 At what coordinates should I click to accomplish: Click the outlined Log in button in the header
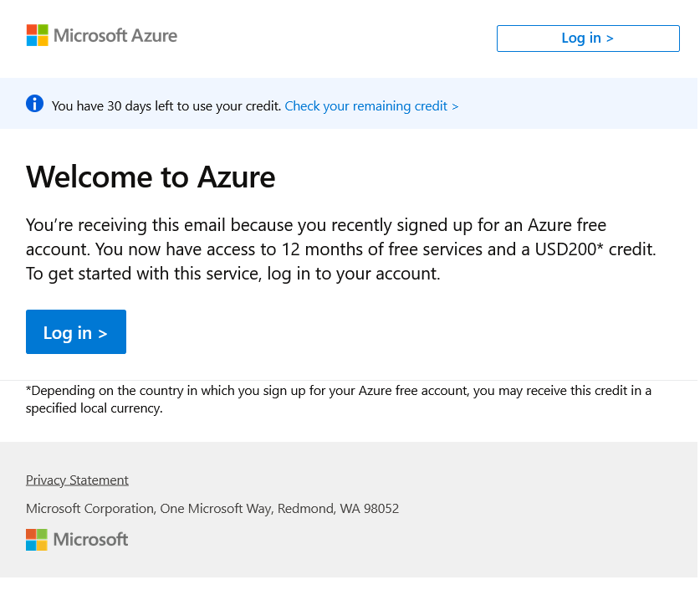(588, 38)
